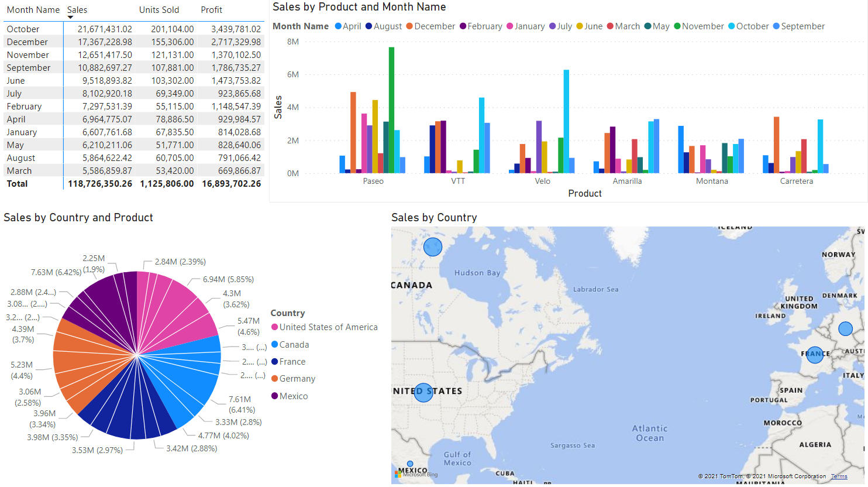
Task: Click the Sales by Country title
Action: click(434, 218)
